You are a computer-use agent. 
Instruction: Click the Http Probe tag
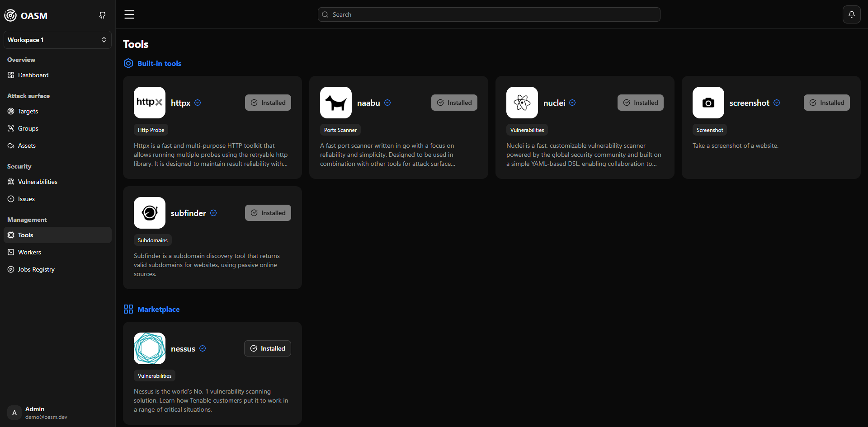coord(151,130)
